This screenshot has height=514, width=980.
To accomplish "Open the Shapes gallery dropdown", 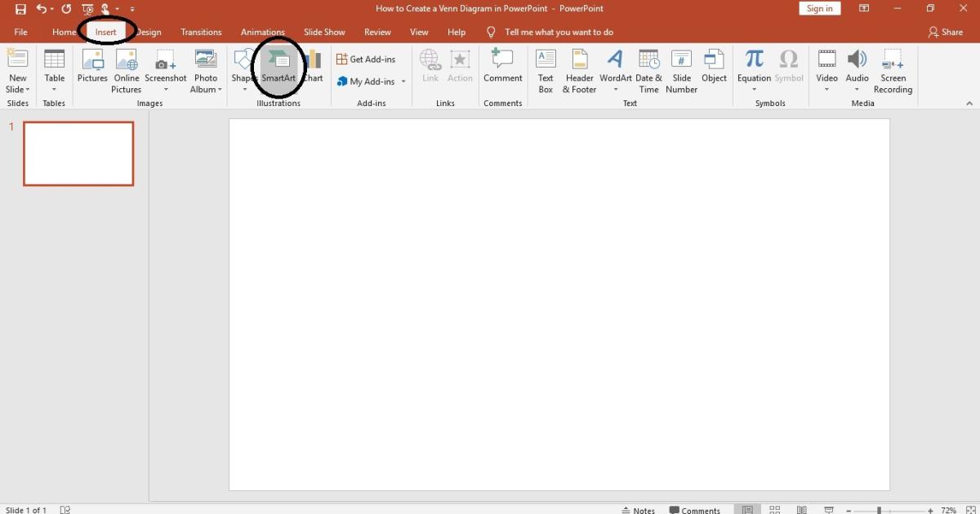I will 243,90.
